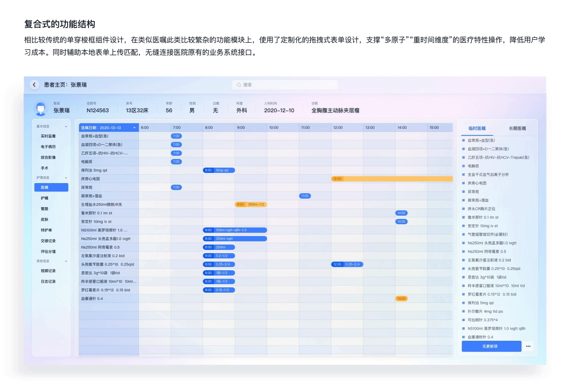Select the 8:00 0.15-1/3 bar for 罗红霉素片
Viewport: 570px width, 392px height.
pos(219,290)
